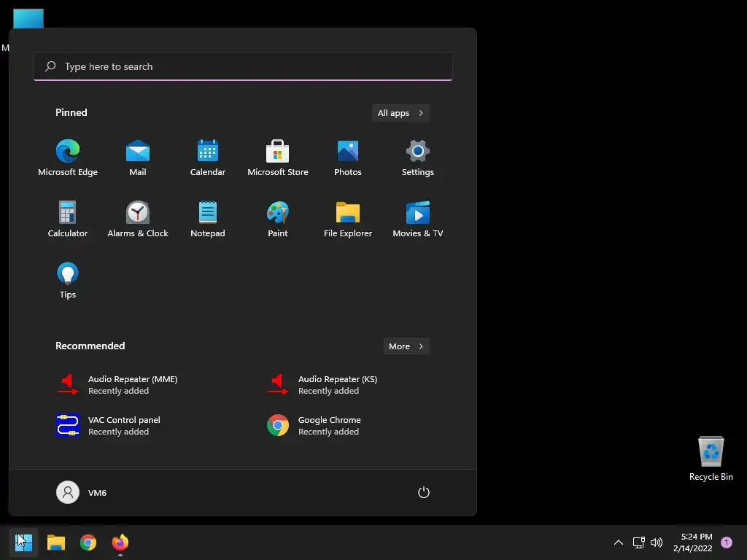The image size is (747, 560).
Task: Open Microsoft Edge from pinned apps
Action: [68, 158]
